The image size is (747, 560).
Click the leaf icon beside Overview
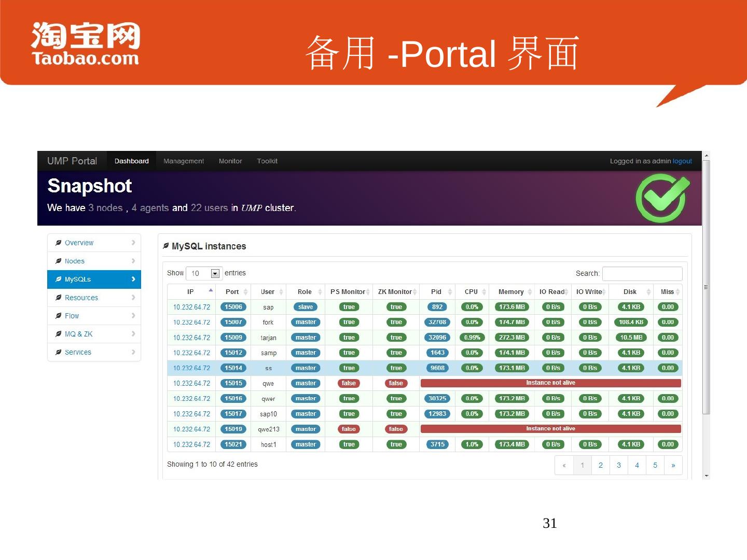click(59, 243)
